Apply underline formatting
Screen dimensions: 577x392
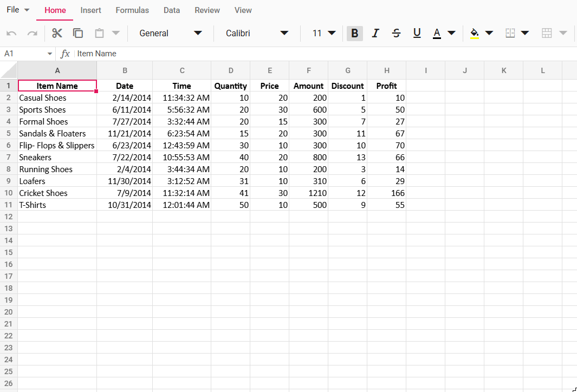[417, 33]
